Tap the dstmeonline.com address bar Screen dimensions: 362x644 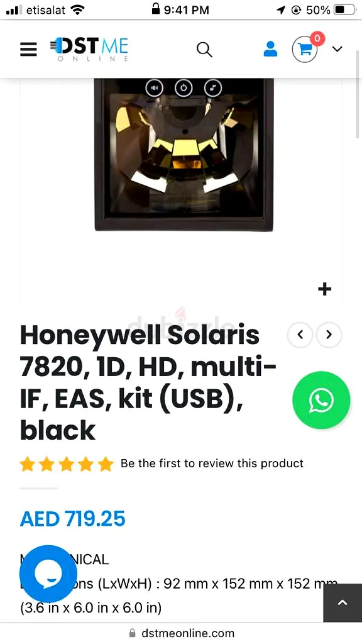(181, 633)
